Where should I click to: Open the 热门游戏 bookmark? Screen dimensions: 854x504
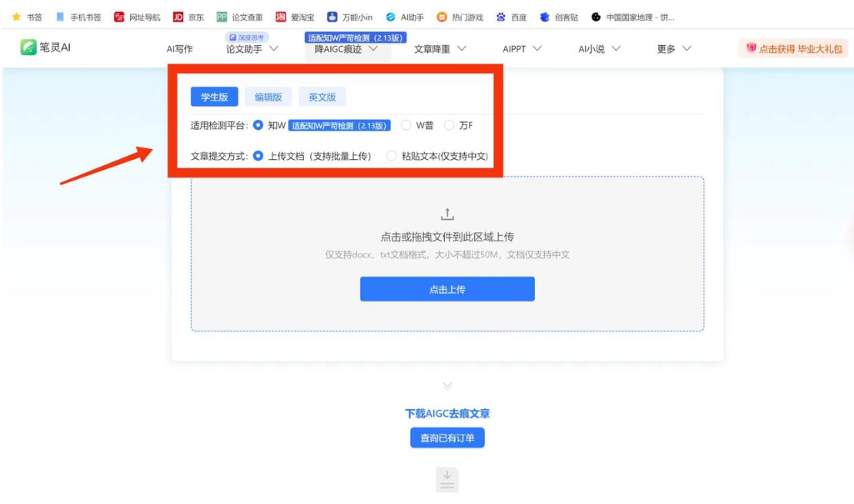(460, 17)
